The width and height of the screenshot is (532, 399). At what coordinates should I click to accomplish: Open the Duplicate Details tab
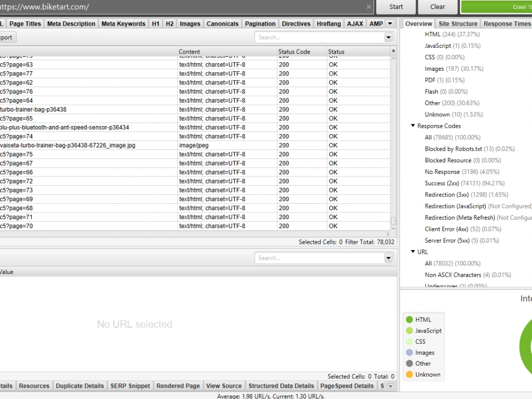pyautogui.click(x=80, y=386)
